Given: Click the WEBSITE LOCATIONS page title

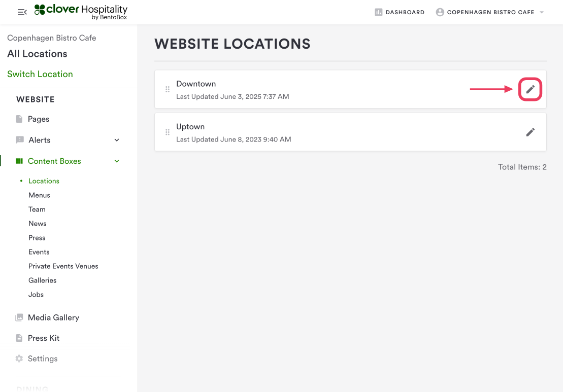Looking at the screenshot, I should coord(233,44).
